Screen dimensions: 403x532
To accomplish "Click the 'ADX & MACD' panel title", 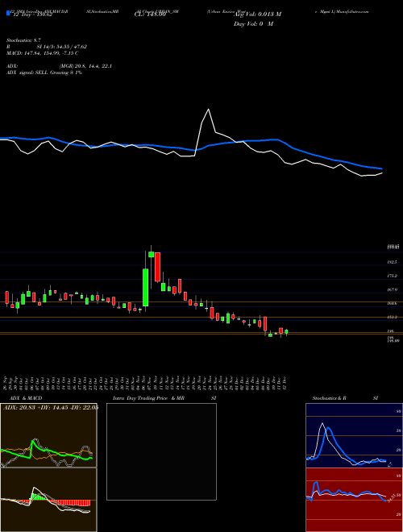I will 26,398.
